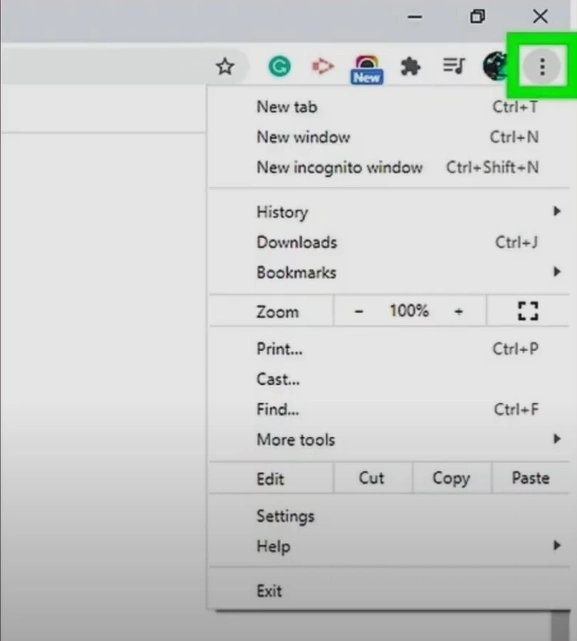
Task: Open the rainbow extension marked New
Action: coord(366,69)
